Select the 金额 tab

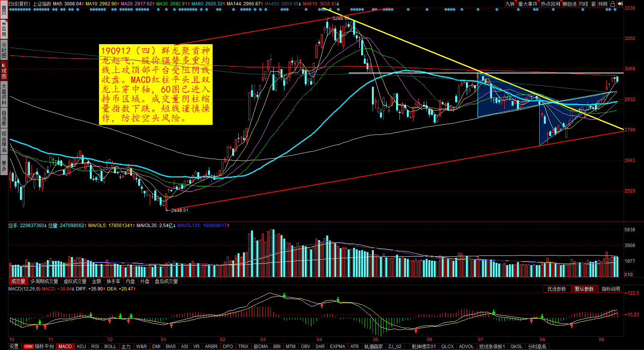click(97, 281)
